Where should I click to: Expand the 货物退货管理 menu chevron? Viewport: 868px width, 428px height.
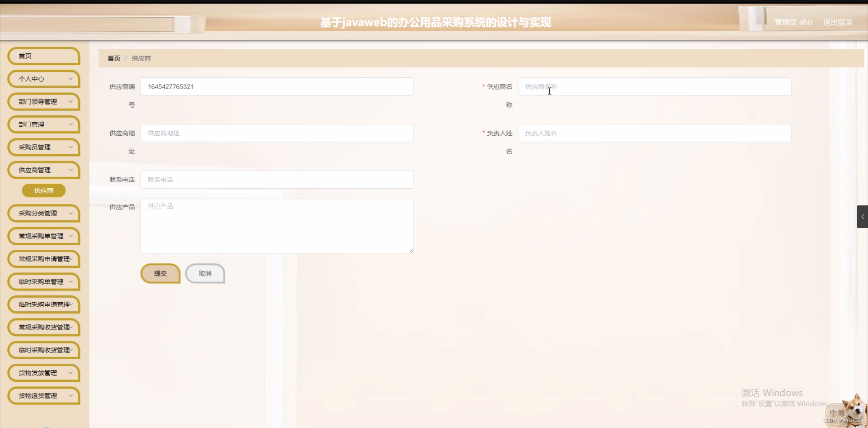pos(71,395)
